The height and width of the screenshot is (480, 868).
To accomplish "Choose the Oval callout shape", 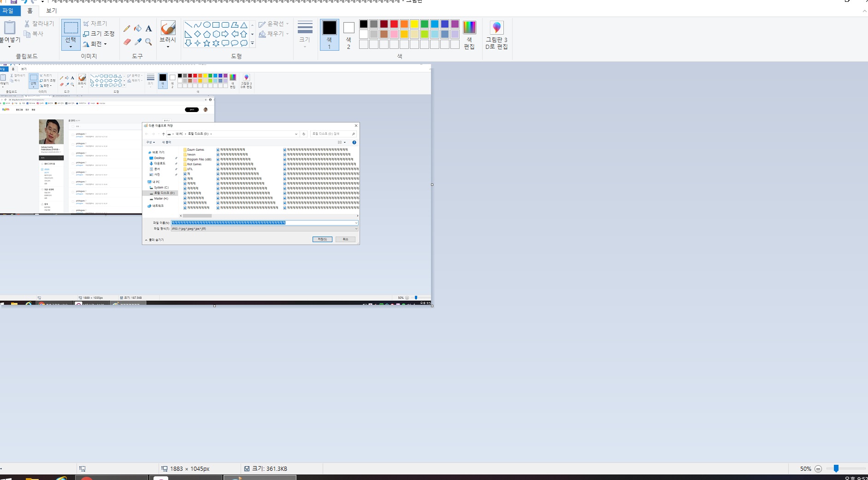I will pos(234,43).
